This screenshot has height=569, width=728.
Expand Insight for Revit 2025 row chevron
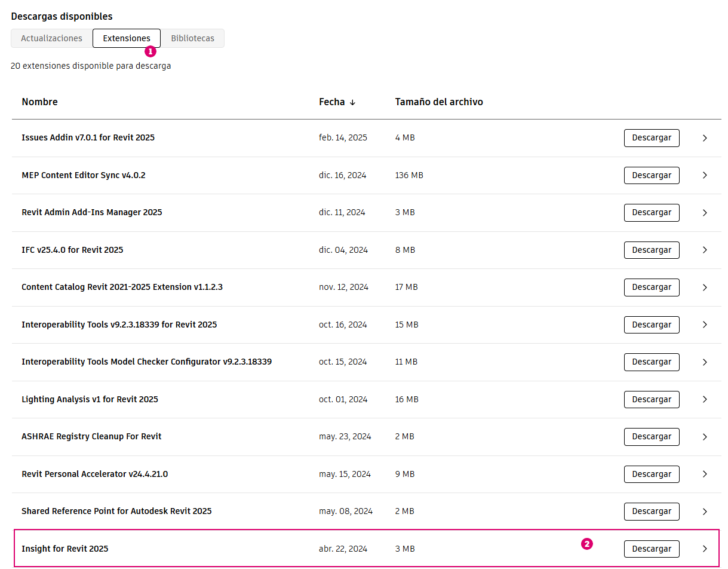[x=705, y=549]
